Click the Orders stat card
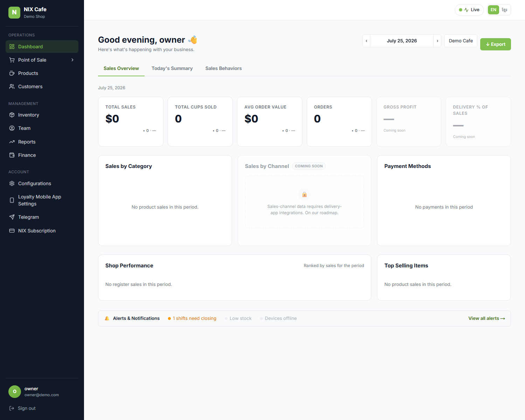The width and height of the screenshot is (525, 420). 339,121
